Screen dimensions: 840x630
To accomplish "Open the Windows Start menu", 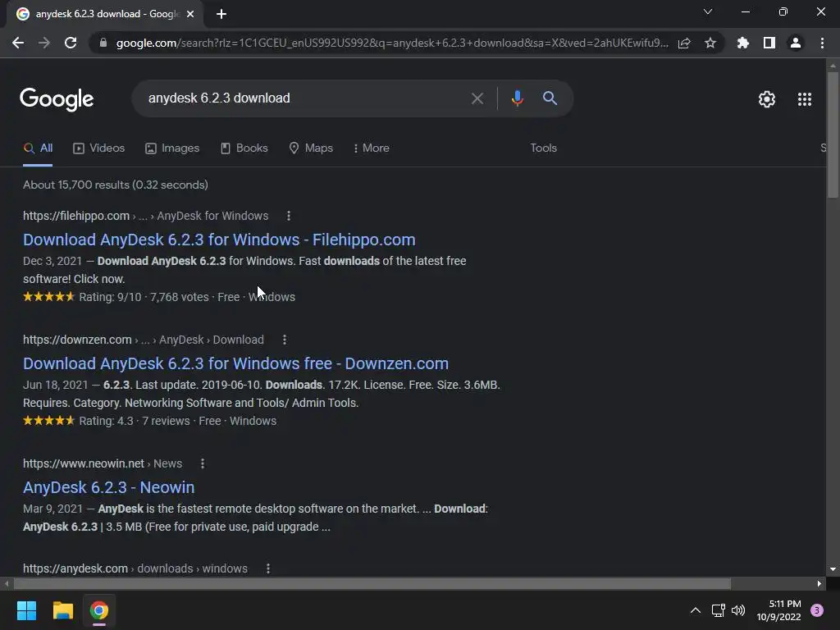I will click(x=26, y=610).
